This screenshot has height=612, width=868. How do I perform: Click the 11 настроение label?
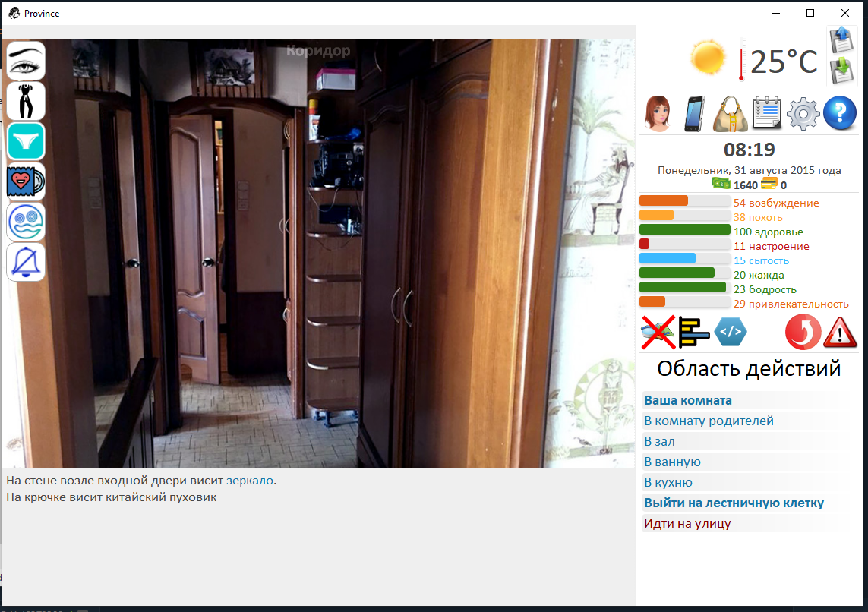[771, 246]
